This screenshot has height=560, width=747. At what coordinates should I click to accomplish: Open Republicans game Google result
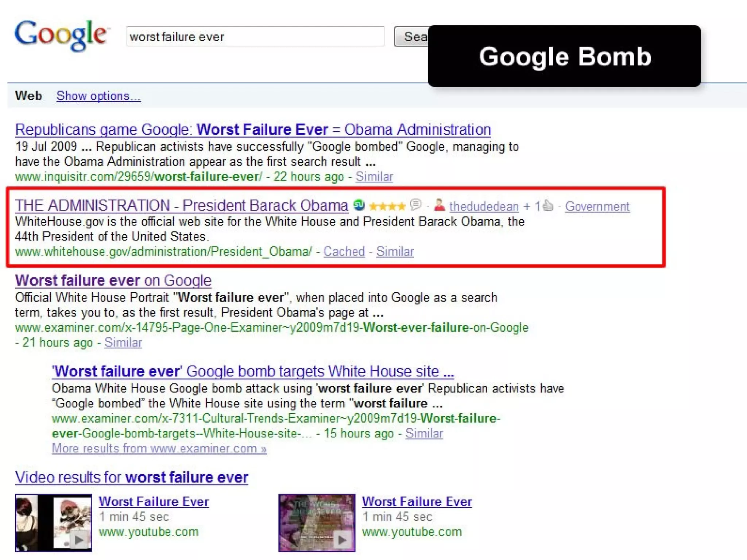pyautogui.click(x=253, y=130)
